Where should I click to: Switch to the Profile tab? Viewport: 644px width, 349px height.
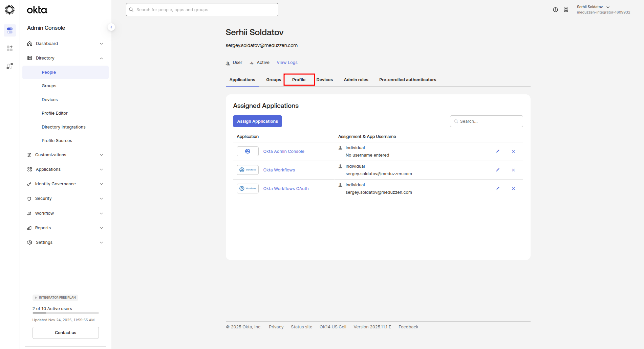(x=299, y=80)
